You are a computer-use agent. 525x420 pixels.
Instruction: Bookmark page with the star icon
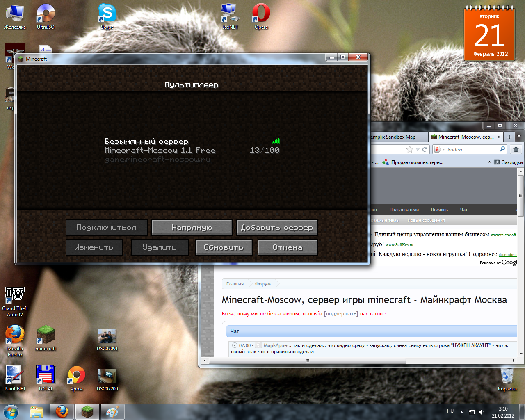(409, 149)
